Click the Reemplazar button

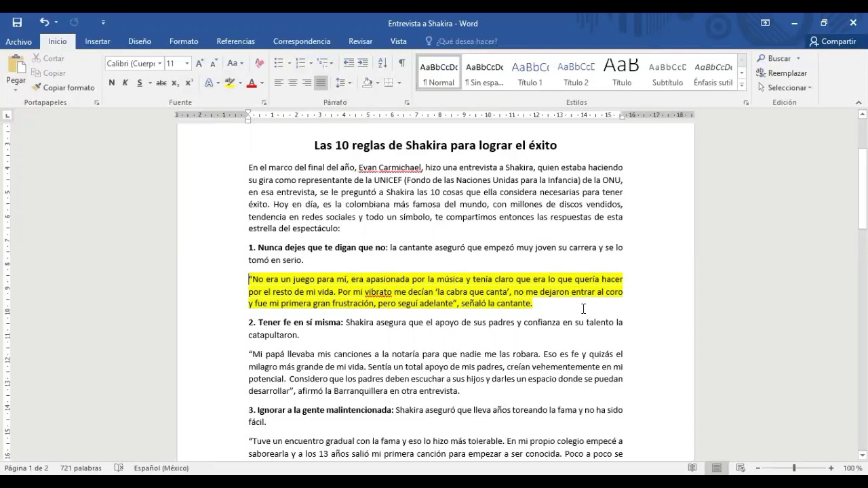[x=782, y=73]
